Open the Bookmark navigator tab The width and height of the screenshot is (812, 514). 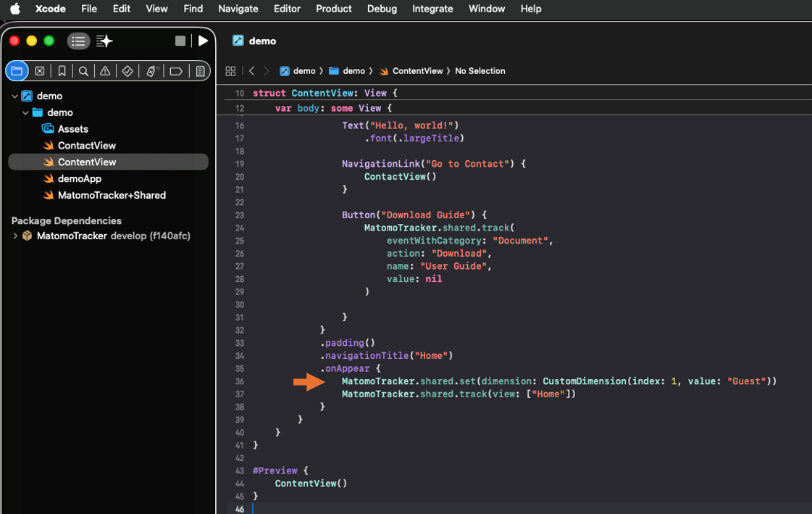coord(62,71)
